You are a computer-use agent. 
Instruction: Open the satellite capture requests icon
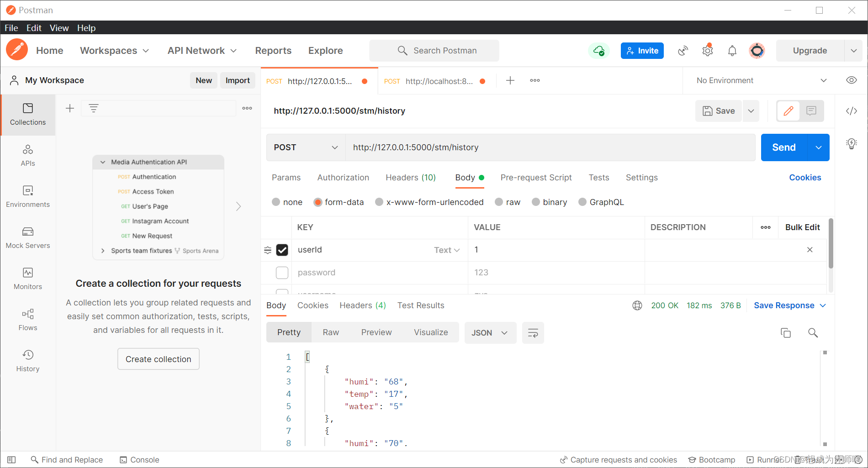coord(683,51)
